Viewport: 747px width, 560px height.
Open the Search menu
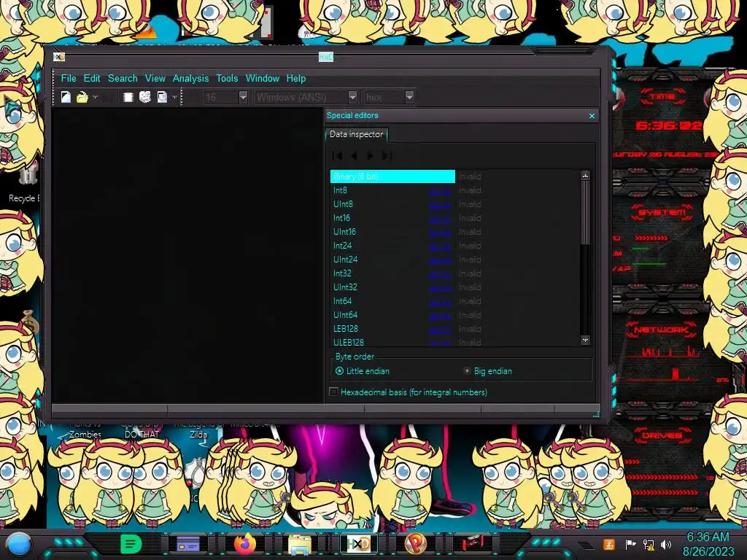click(x=123, y=78)
